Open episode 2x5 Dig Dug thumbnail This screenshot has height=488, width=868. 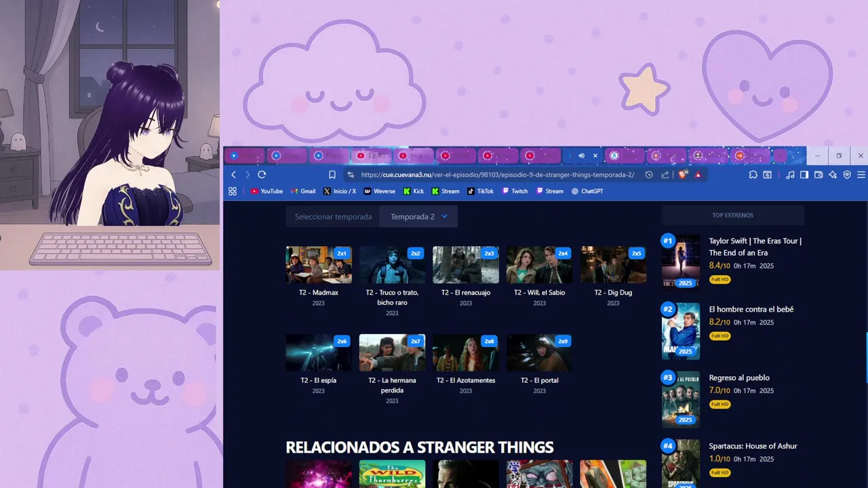pos(613,264)
